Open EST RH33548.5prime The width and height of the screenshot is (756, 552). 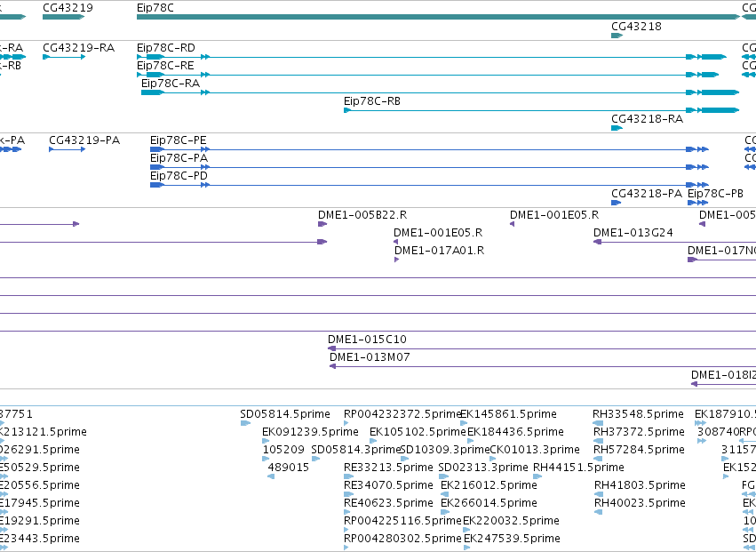coord(638,414)
